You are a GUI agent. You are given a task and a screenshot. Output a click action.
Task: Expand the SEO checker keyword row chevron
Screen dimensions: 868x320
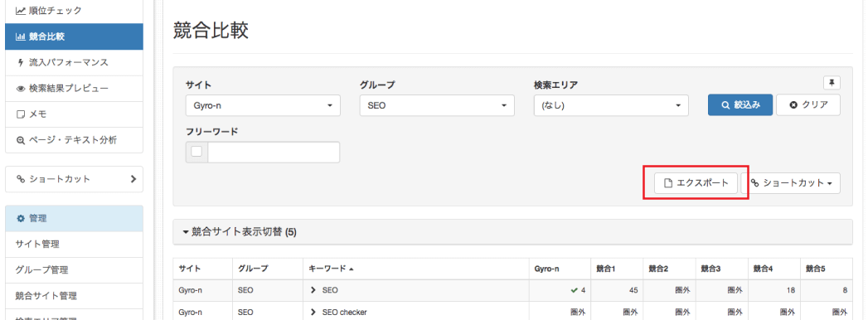coord(313,312)
